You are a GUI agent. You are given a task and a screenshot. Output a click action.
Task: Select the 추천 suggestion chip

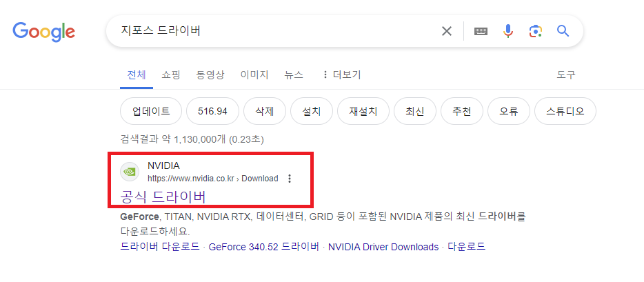(462, 111)
